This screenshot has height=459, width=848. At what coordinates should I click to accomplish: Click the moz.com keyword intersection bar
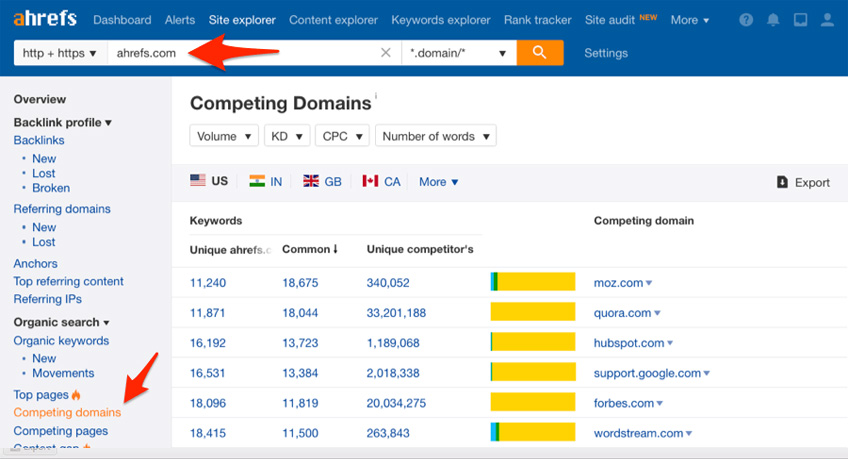533,282
